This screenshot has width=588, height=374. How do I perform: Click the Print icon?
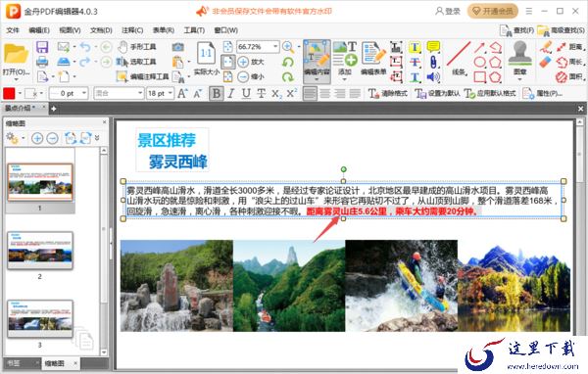click(42, 62)
